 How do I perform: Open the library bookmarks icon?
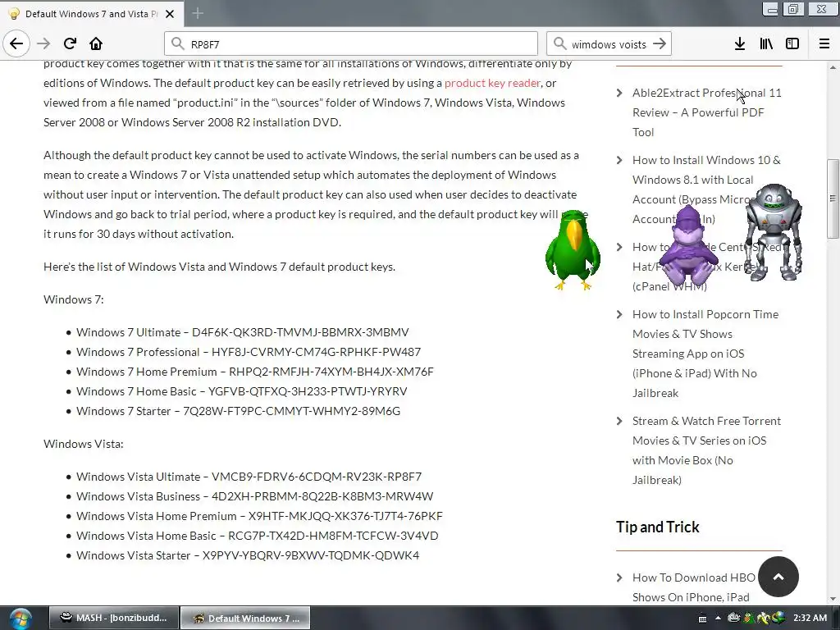pos(766,44)
